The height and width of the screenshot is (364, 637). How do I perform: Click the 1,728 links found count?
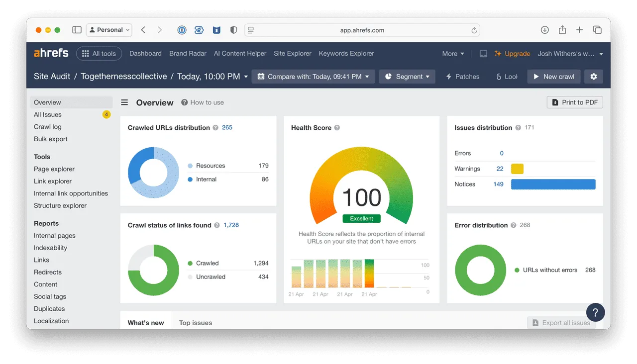tap(231, 225)
